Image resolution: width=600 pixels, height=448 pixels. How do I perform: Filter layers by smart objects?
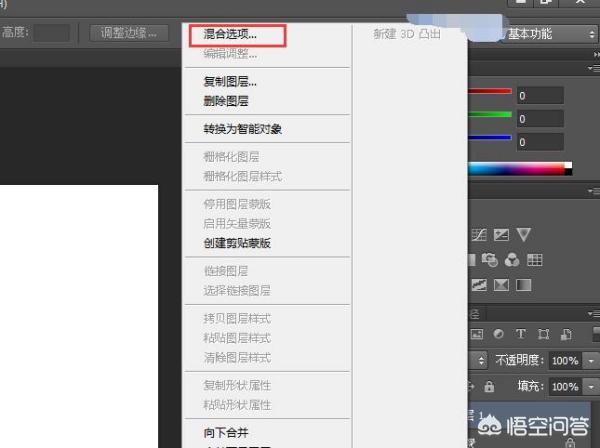566,334
